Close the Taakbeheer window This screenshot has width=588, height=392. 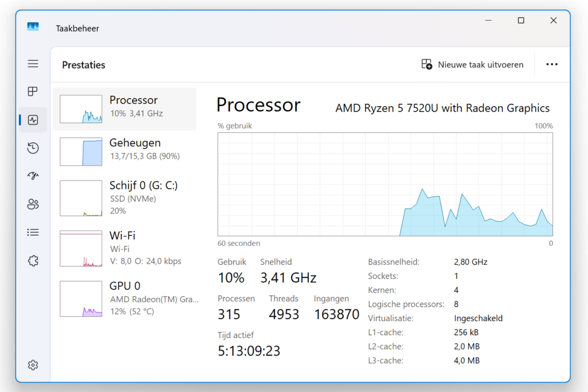(554, 20)
